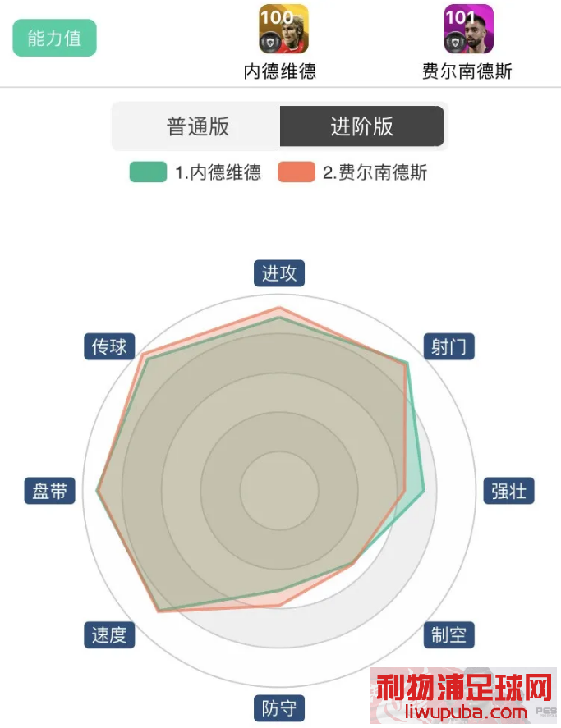This screenshot has width=561, height=728.
Task: Click the 费尔南德斯 player card icon
Action: click(468, 29)
